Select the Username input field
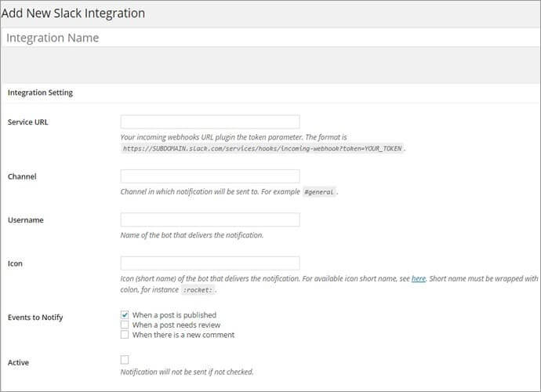Screen dimensions: 541x392 [210, 220]
